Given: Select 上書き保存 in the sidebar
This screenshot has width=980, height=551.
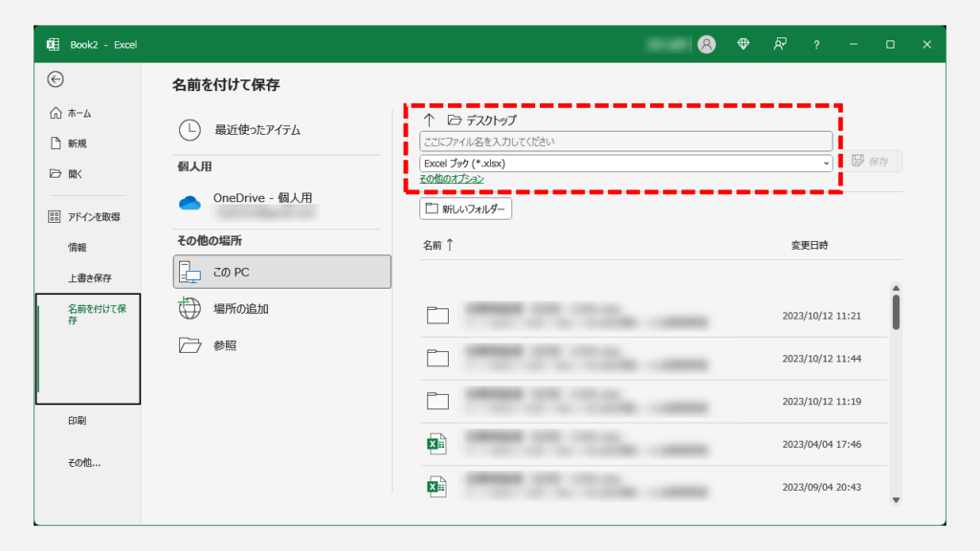Looking at the screenshot, I should (89, 278).
